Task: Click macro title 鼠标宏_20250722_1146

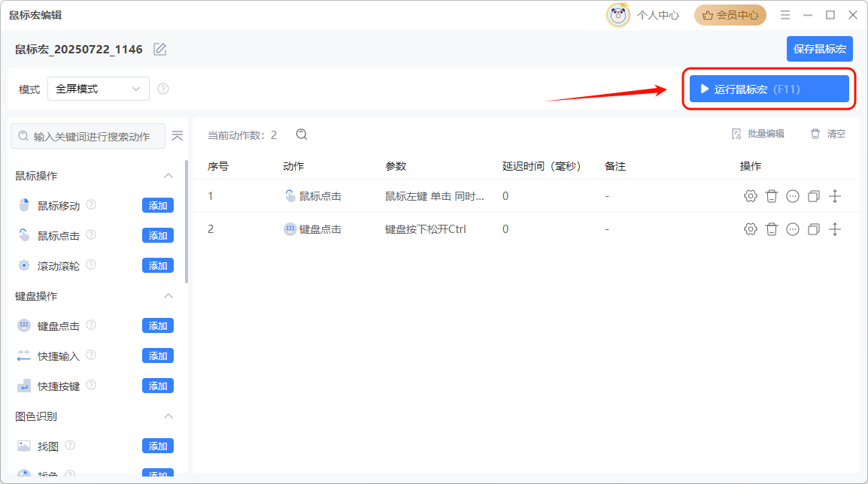Action: click(79, 50)
